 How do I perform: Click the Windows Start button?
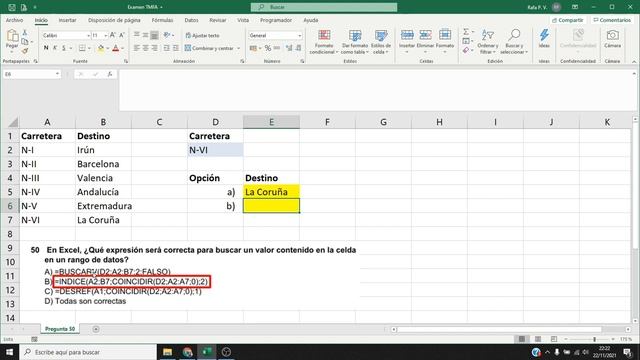(x=9, y=352)
